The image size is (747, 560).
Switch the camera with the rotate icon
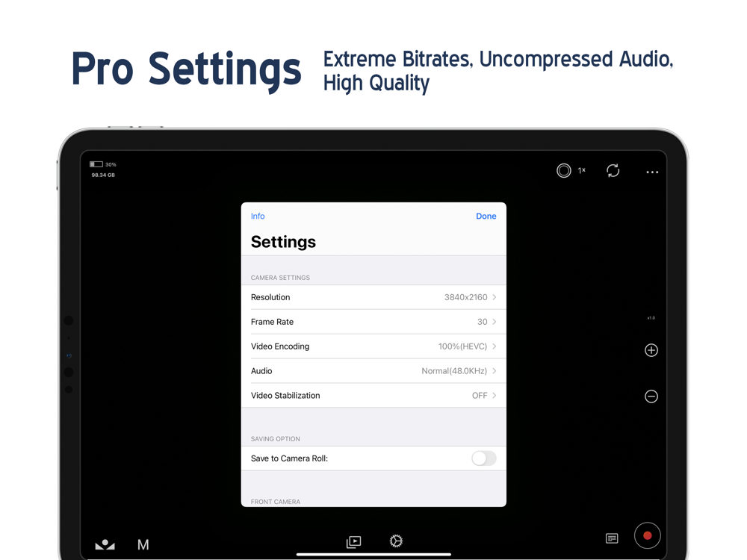[x=613, y=171]
